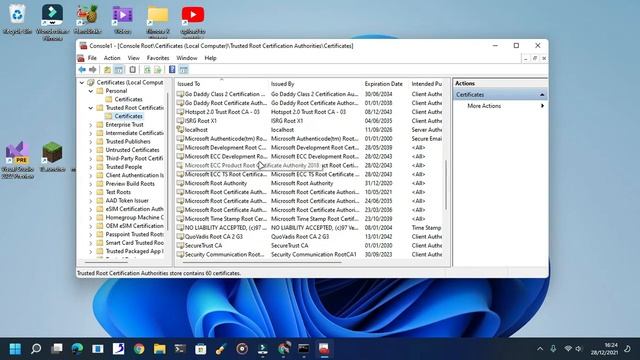Screen dimensions: 640x360
Task: Expand the Intermediate Certification Authorities node
Action: pos(91,133)
